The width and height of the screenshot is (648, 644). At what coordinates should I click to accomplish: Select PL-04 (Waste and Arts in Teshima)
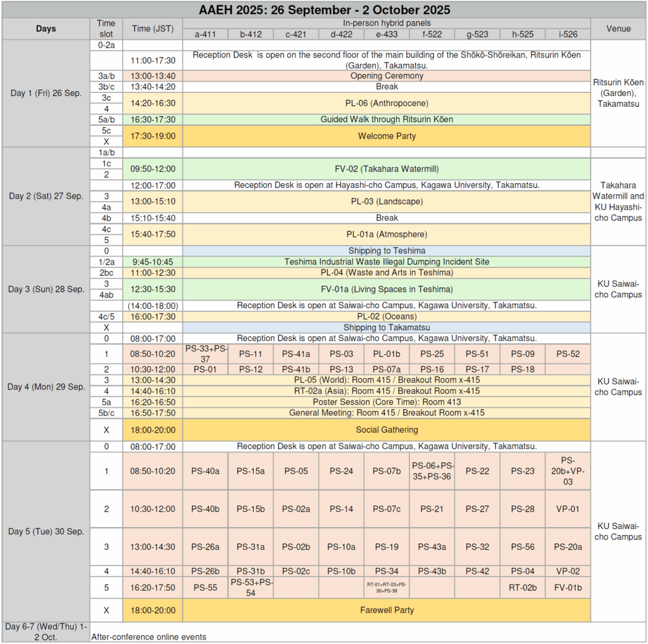386,273
